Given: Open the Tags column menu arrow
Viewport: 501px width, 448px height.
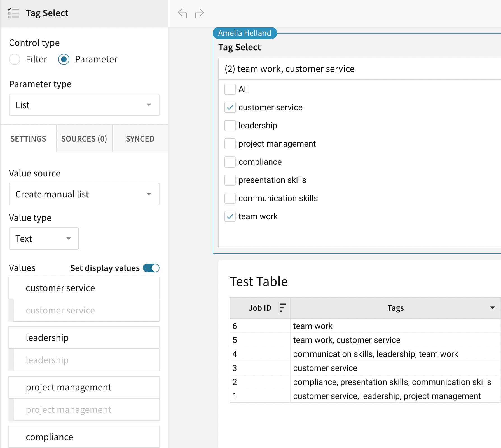Looking at the screenshot, I should point(492,308).
